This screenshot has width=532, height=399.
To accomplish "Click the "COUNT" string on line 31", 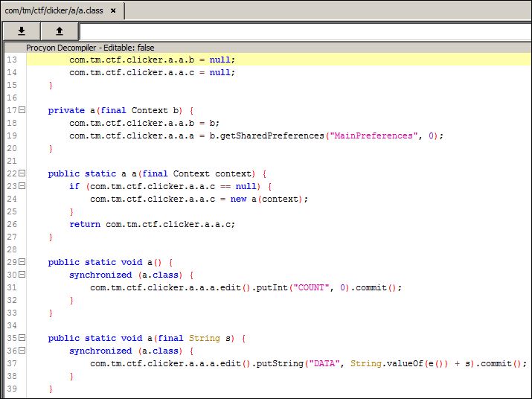I will pyautogui.click(x=311, y=287).
